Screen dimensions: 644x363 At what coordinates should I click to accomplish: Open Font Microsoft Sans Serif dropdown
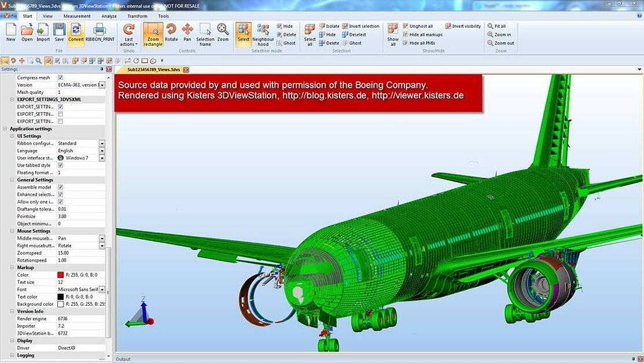102,289
